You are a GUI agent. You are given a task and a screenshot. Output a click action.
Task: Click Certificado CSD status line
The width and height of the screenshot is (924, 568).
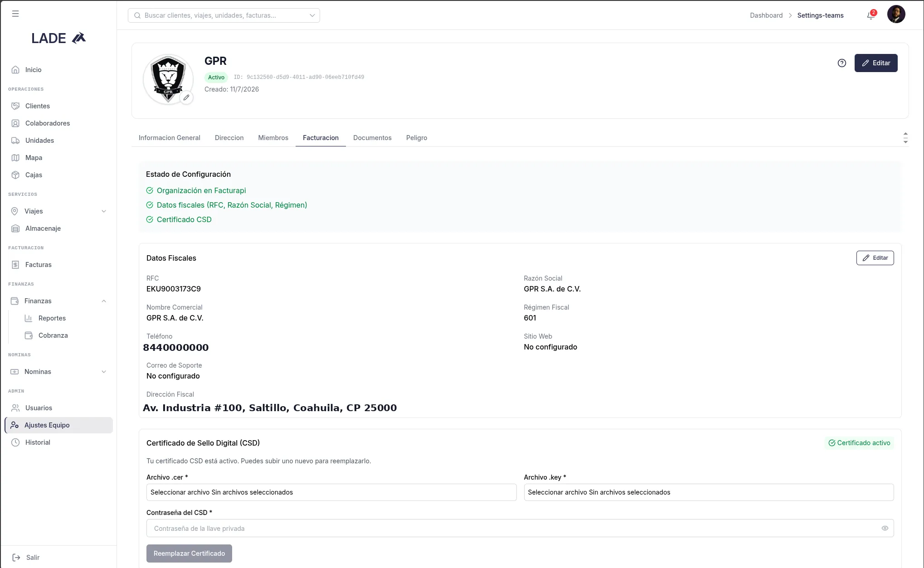point(179,220)
